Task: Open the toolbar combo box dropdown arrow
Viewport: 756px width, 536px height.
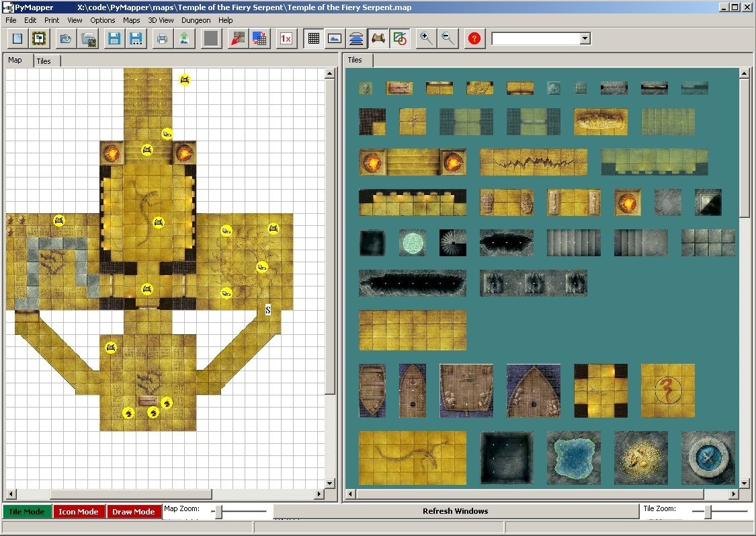Action: pos(585,38)
